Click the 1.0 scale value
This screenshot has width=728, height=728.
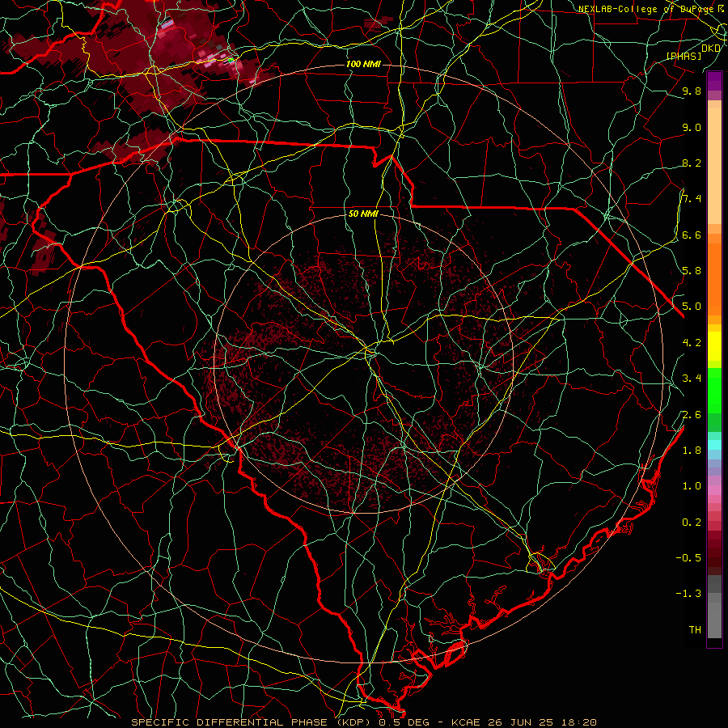pyautogui.click(x=692, y=486)
